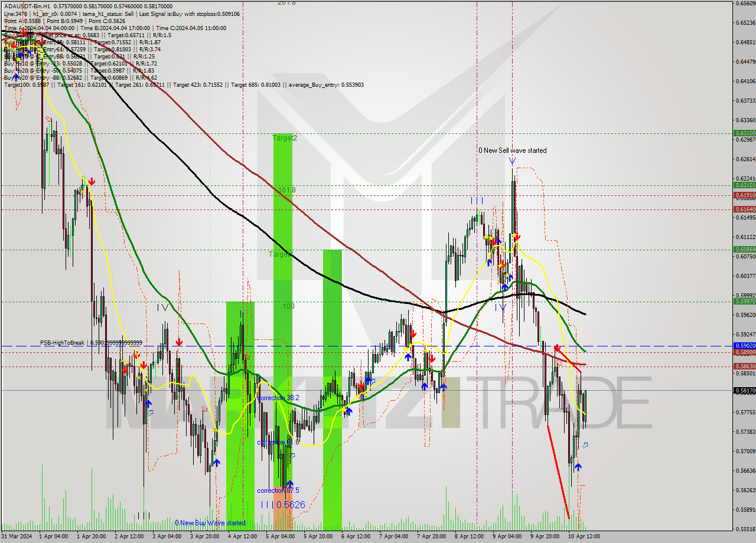Click the '0 New Buy Wave started' label
Image resolution: width=756 pixels, height=543 pixels.
[x=210, y=523]
